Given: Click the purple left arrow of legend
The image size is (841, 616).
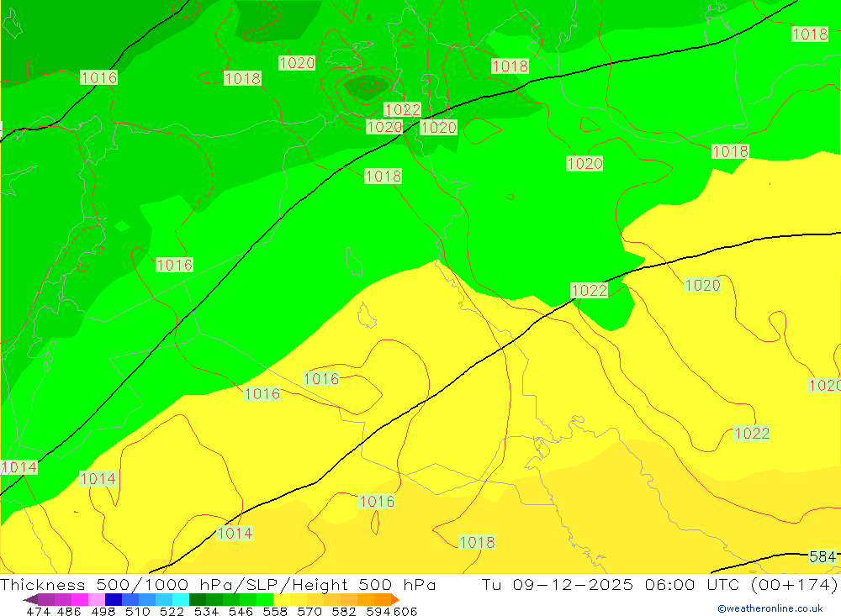Looking at the screenshot, I should pos(30,599).
